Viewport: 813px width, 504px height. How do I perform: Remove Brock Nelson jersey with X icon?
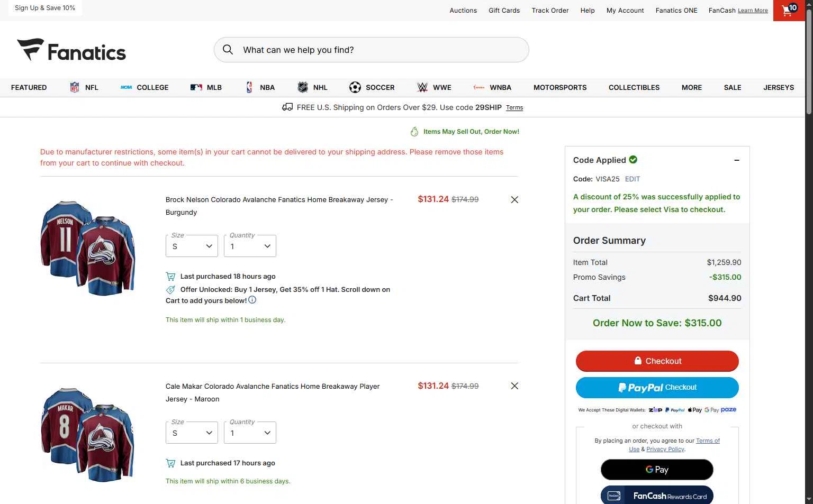coord(514,200)
